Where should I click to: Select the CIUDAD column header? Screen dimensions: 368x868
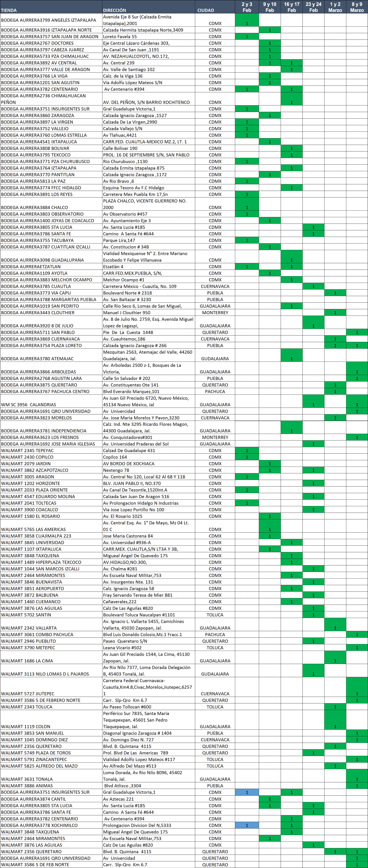click(215, 7)
